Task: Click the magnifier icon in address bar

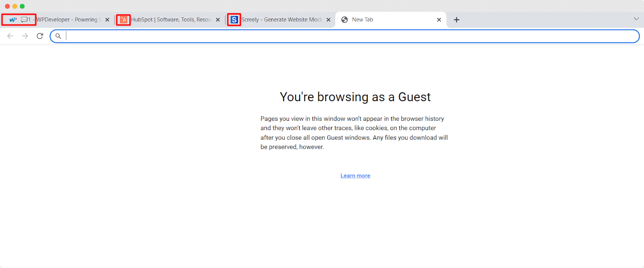Action: pos(58,36)
